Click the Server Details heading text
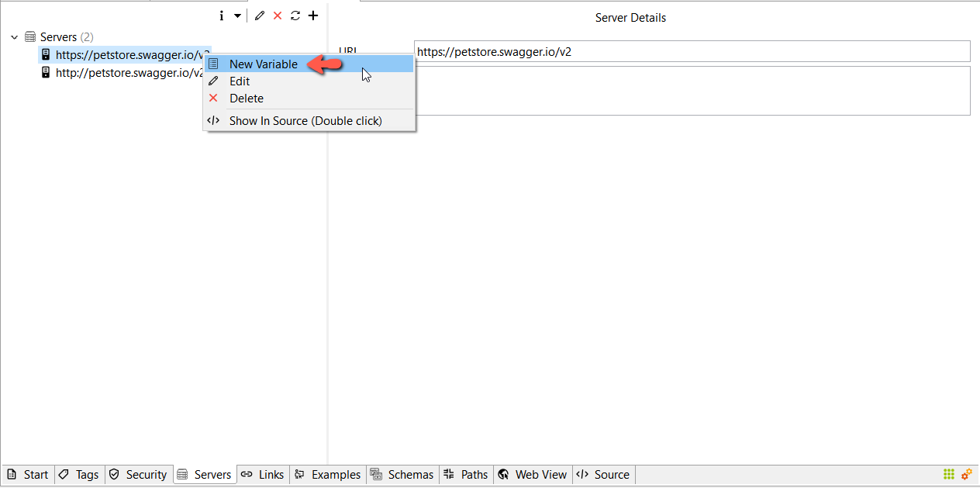Viewport: 980px width, 488px height. [630, 18]
